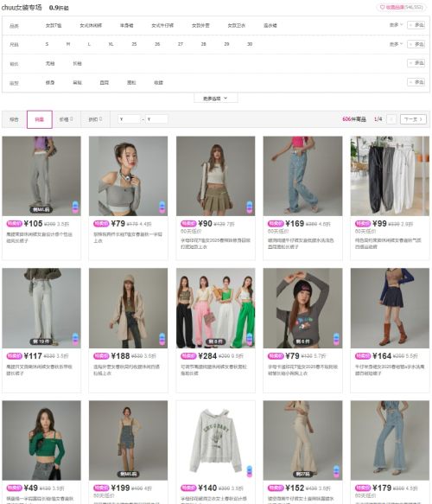432x504 pixels.
Task: Click color-options badge on halter top product
Action: (x=162, y=207)
